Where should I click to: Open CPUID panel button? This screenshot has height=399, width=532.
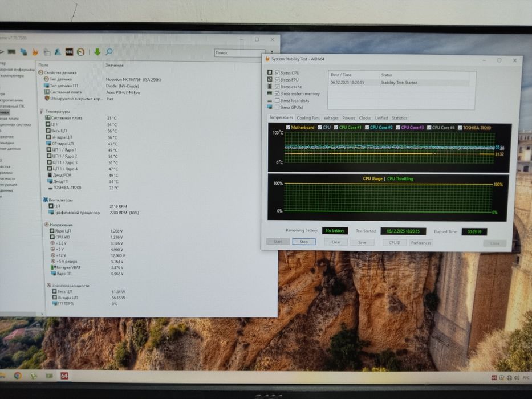point(394,243)
